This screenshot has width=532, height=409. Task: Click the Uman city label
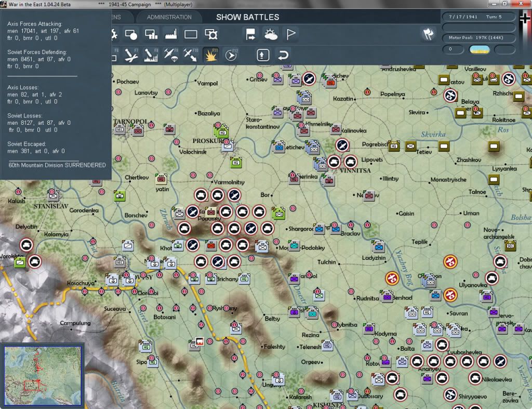click(x=471, y=213)
